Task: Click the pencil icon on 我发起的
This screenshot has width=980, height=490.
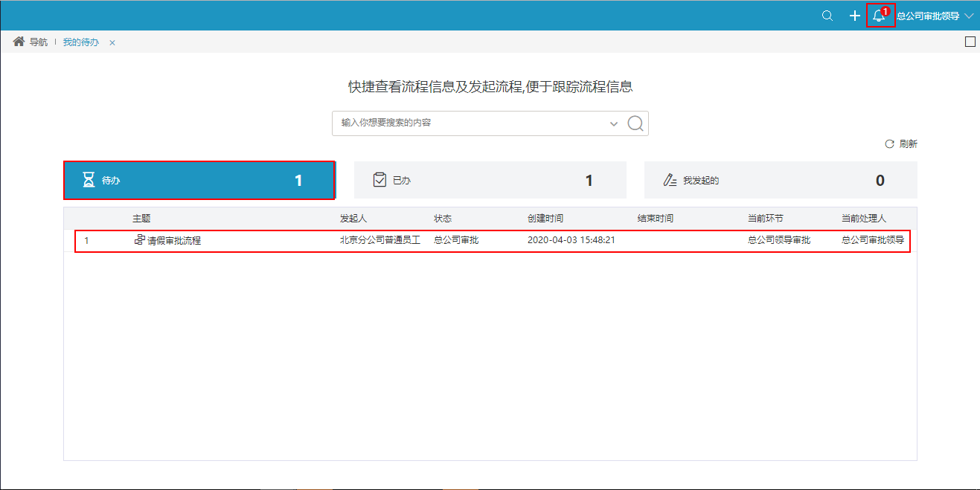Action: click(670, 180)
